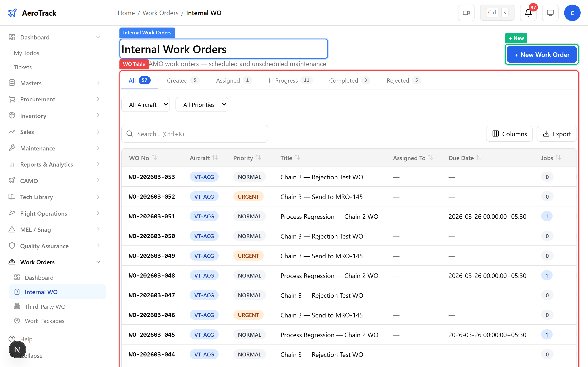This screenshot has height=367, width=588.
Task: Open the notifications bell
Action: (528, 13)
